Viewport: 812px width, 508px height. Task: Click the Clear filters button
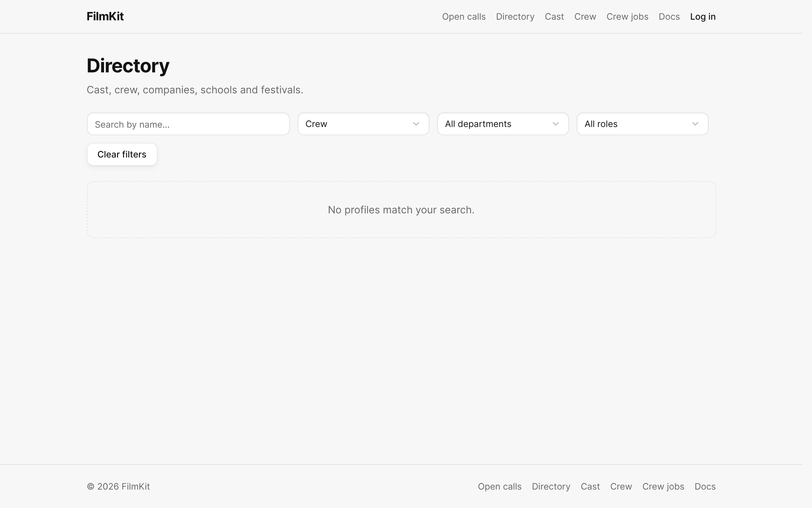click(x=122, y=154)
